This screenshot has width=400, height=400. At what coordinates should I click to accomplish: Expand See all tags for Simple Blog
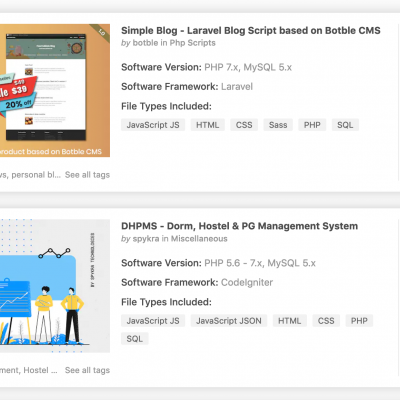tap(87, 175)
